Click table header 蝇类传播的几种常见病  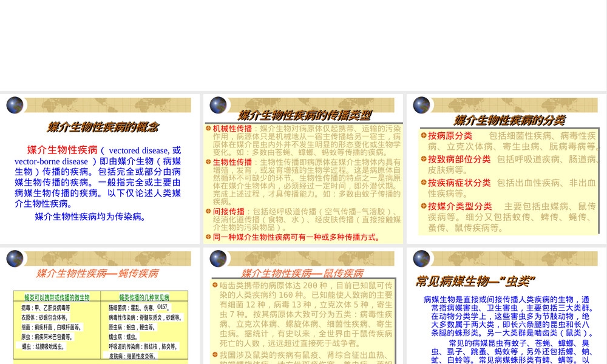pyautogui.click(x=144, y=297)
